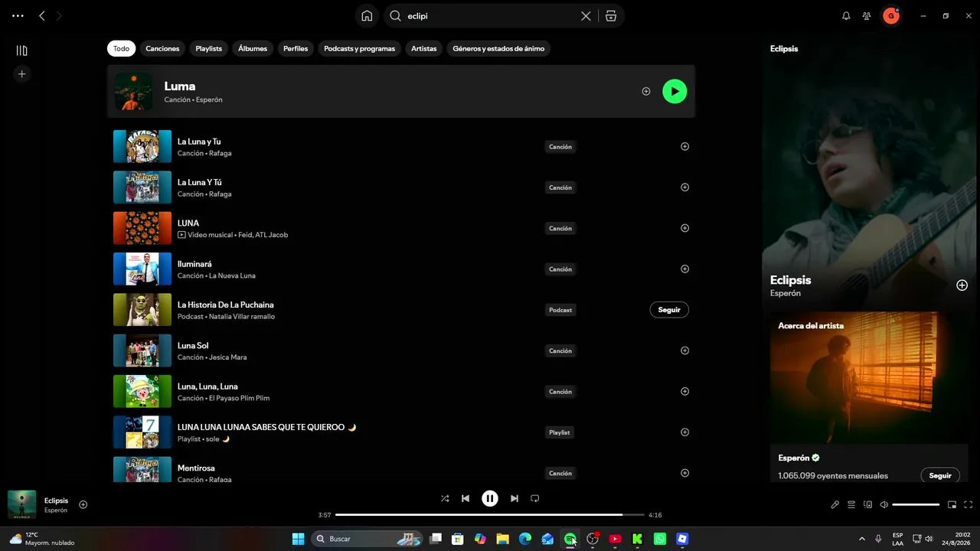
Task: Go to the Spotify Home icon
Action: [x=367, y=15]
